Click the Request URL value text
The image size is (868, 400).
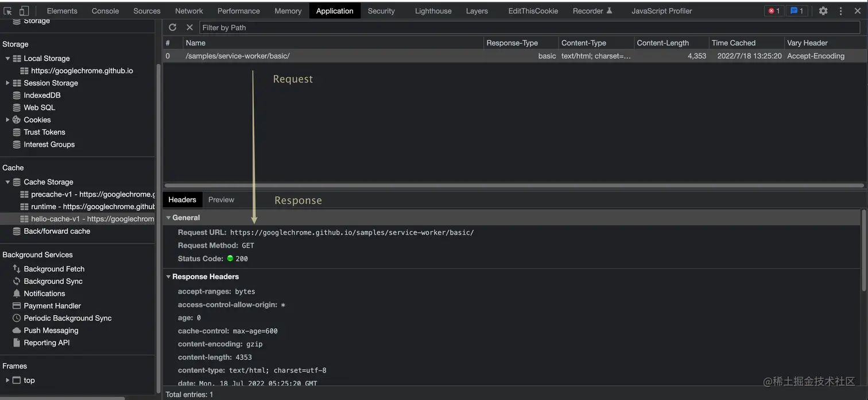tap(352, 233)
